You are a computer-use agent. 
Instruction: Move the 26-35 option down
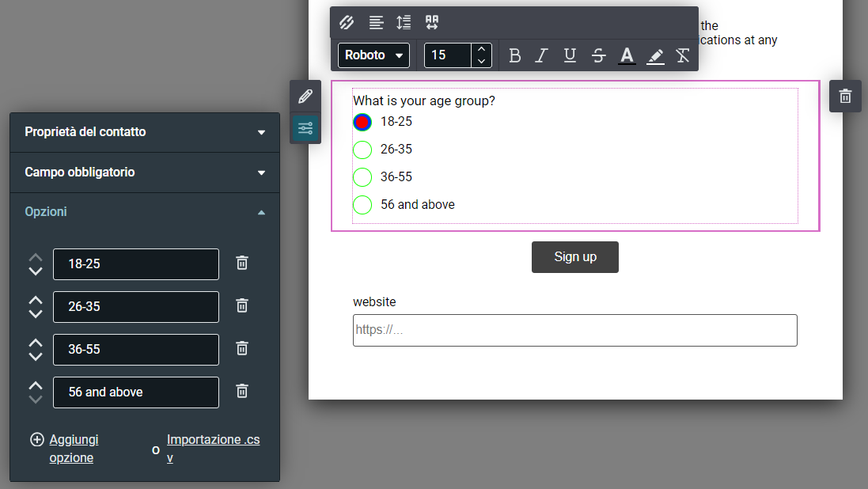(x=36, y=314)
